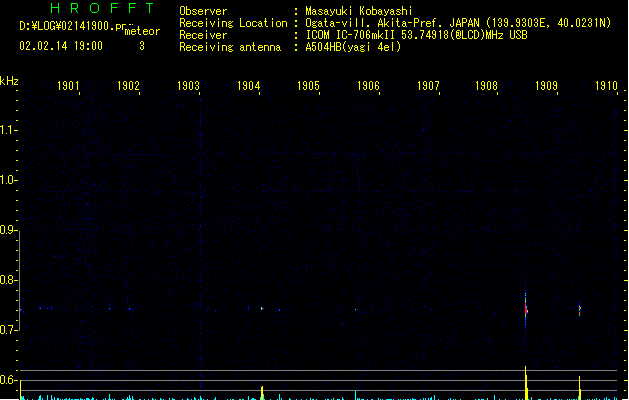This screenshot has width=629, height=400.
Task: Click the 1903 time marker
Action: pyautogui.click(x=188, y=86)
